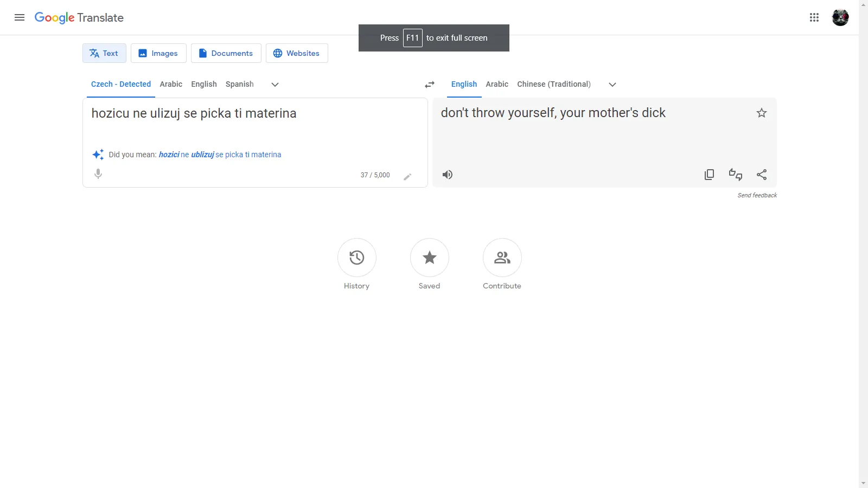Viewport: 868px width, 488px height.
Task: Select the Text translation mode
Action: point(104,53)
